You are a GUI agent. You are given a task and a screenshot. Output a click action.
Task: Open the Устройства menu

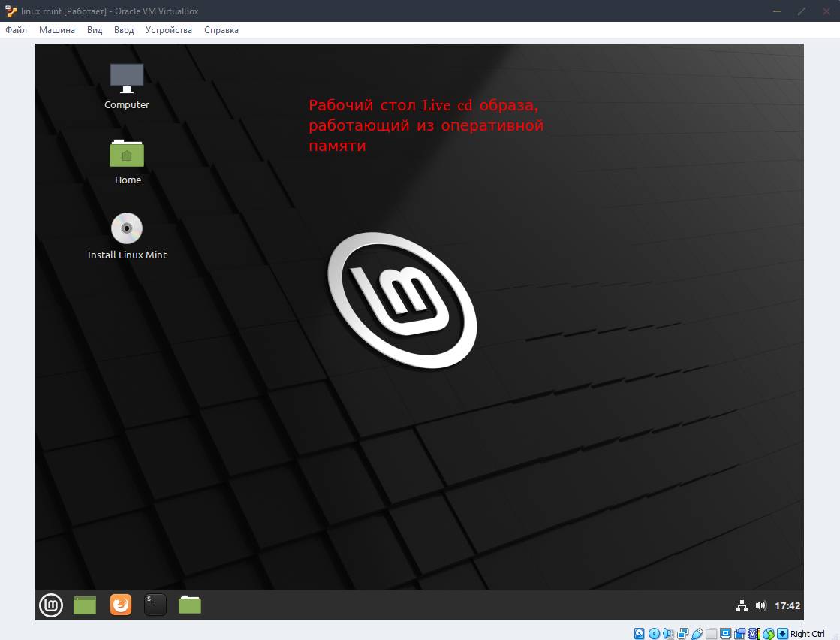tap(169, 30)
